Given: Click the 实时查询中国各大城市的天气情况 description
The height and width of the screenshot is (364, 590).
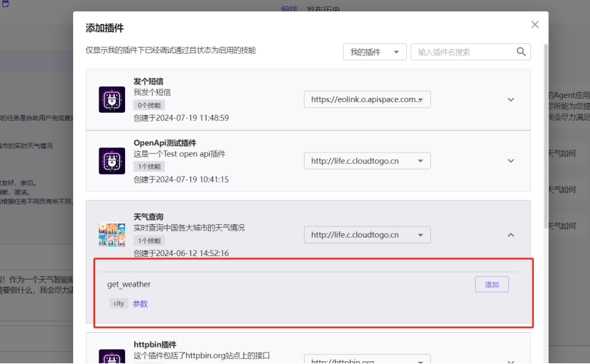Looking at the screenshot, I should click(x=189, y=228).
